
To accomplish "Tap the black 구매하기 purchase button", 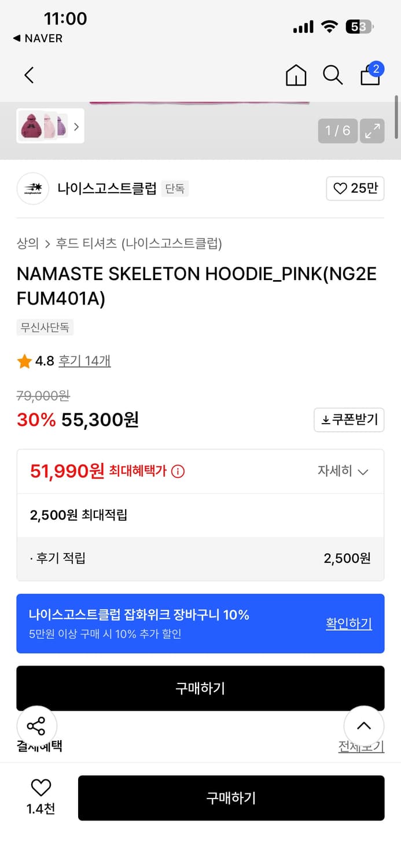I will (x=231, y=797).
